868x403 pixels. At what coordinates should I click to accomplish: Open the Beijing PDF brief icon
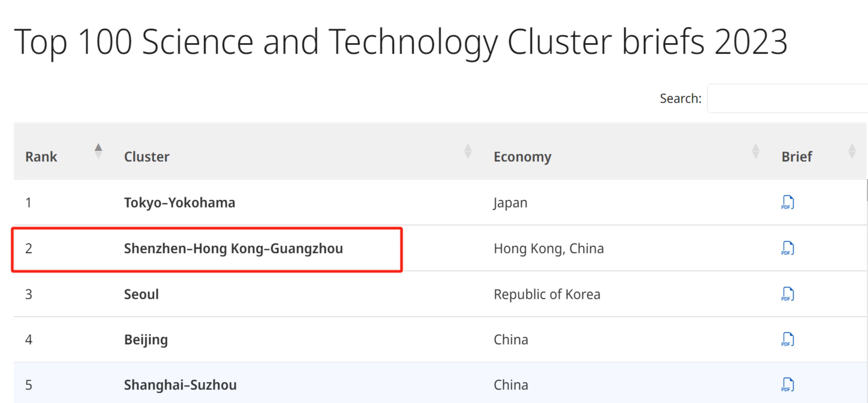click(787, 339)
